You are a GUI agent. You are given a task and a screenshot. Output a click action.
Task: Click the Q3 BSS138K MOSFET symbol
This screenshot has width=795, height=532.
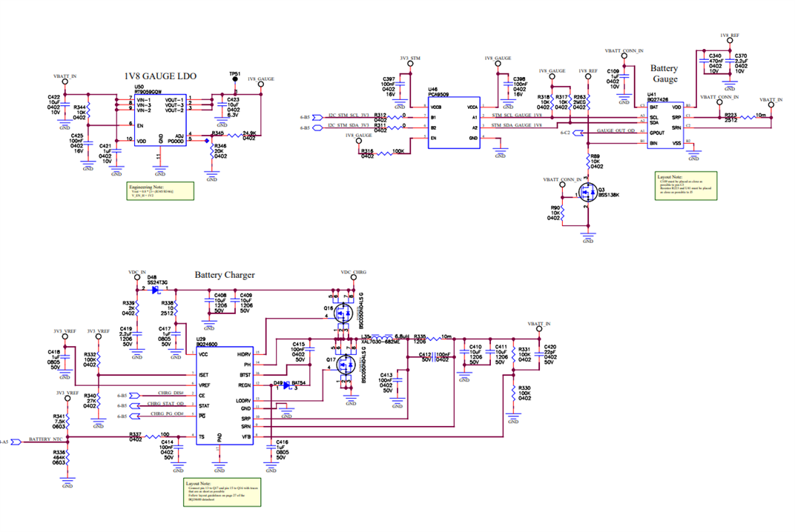pyautogui.click(x=587, y=192)
